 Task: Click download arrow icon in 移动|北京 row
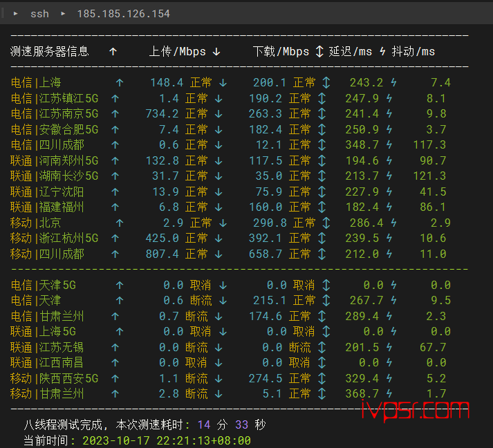click(223, 223)
